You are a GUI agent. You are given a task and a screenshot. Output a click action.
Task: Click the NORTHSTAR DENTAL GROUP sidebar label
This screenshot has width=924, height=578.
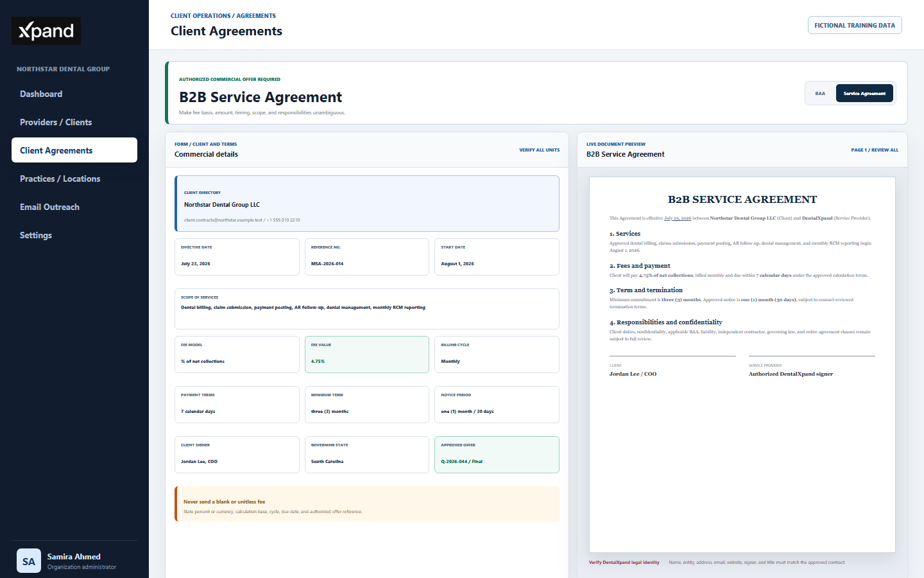pos(63,69)
